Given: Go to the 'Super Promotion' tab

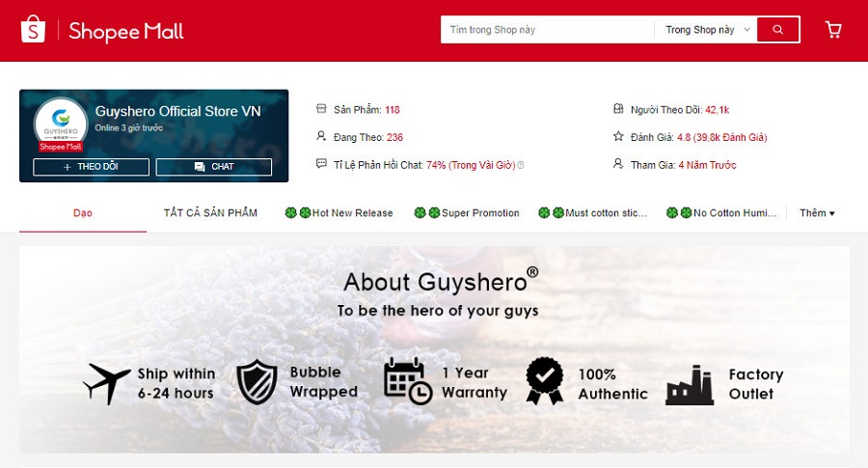Looking at the screenshot, I should pos(468,213).
